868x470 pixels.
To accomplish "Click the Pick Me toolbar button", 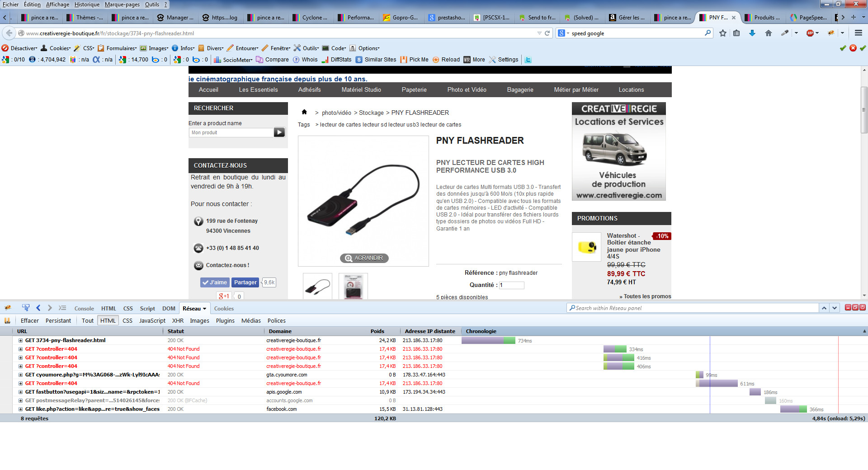I will (x=414, y=60).
